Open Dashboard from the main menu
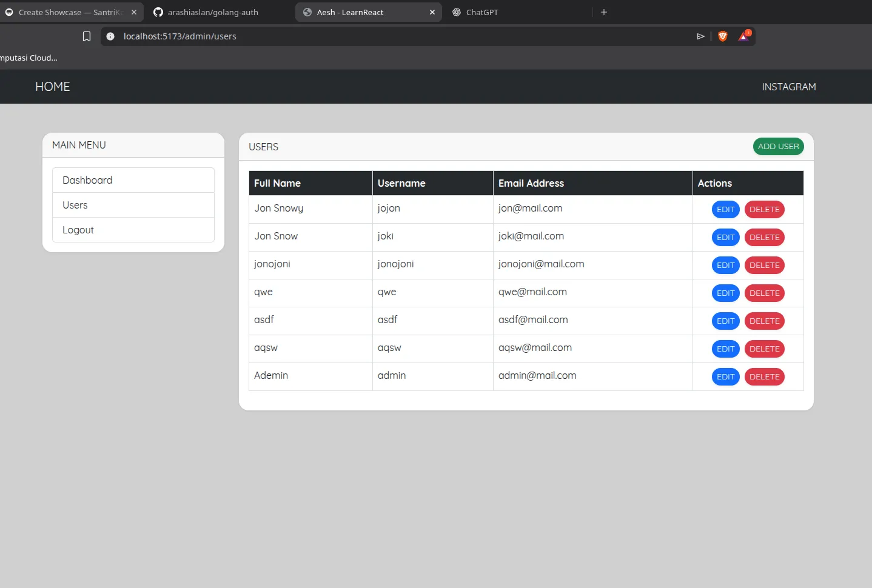This screenshot has height=588, width=872. pyautogui.click(x=133, y=180)
